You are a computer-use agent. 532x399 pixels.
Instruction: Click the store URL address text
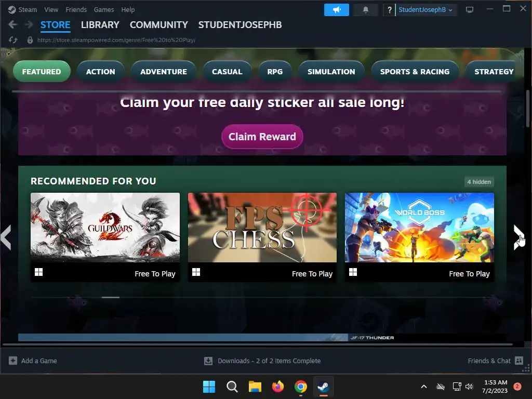click(116, 40)
